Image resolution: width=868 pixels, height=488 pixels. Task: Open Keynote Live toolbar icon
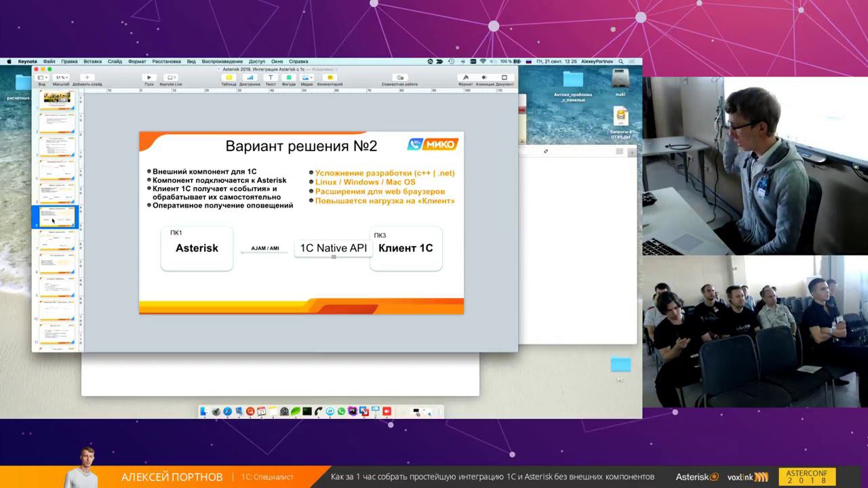pyautogui.click(x=171, y=78)
